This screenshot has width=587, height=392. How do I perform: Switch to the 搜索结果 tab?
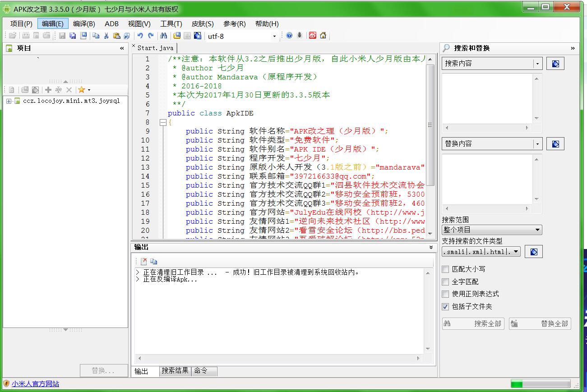coord(175,371)
